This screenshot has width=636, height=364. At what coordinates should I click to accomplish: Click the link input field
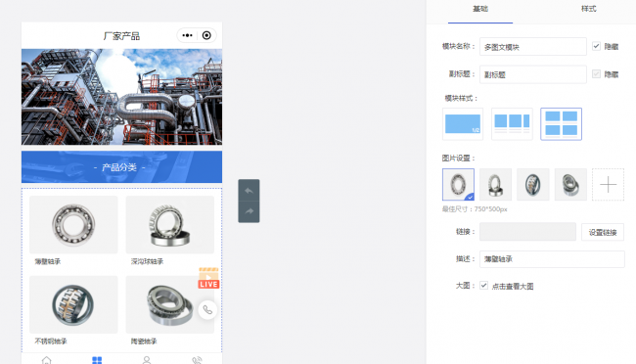point(527,232)
